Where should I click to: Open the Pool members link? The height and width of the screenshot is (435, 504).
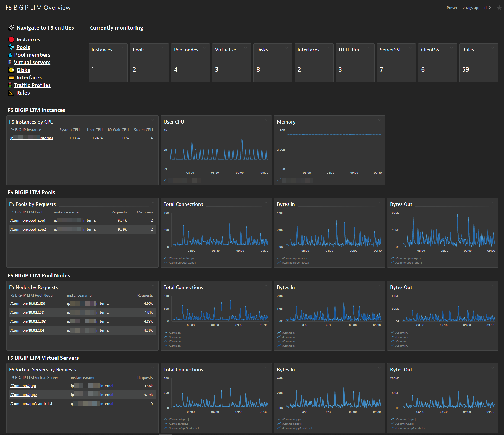pyautogui.click(x=32, y=55)
